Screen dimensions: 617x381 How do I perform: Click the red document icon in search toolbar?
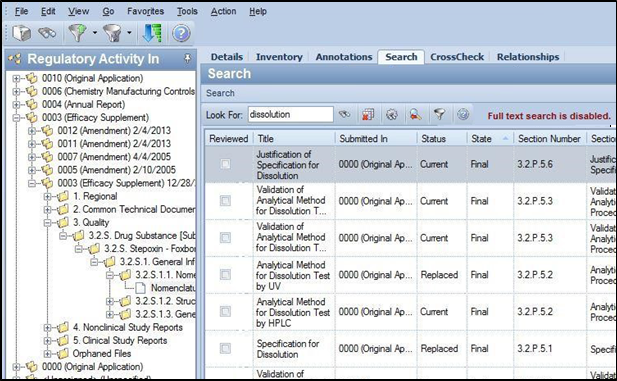[368, 115]
